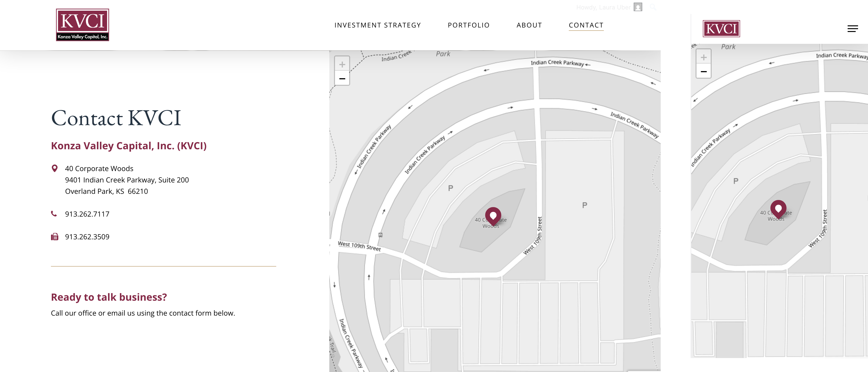
Task: Go to the About page
Action: 529,25
